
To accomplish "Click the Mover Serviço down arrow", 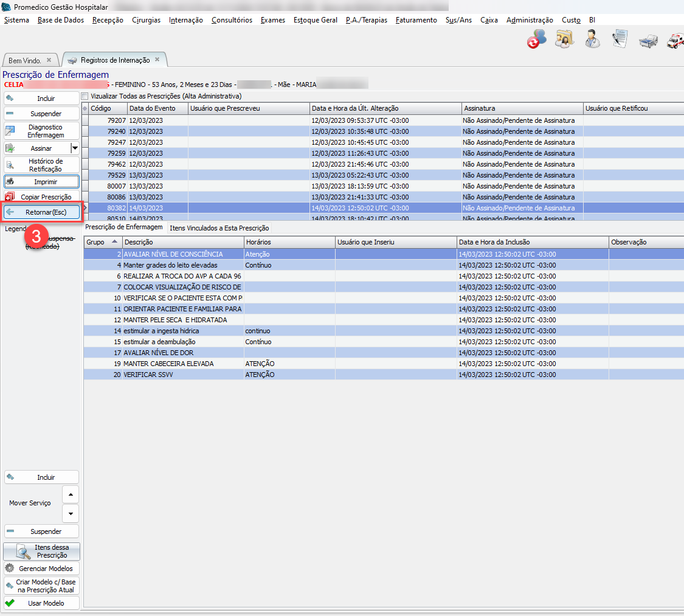I will pos(71,513).
